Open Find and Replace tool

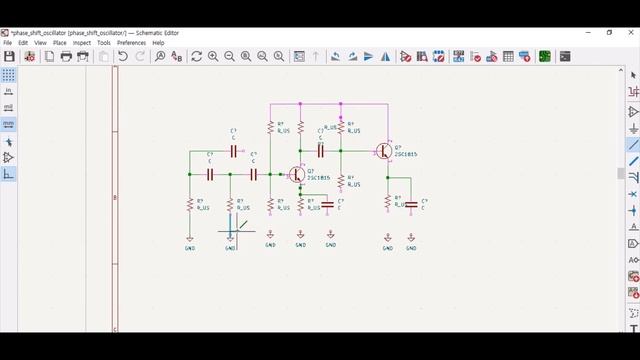[x=176, y=56]
